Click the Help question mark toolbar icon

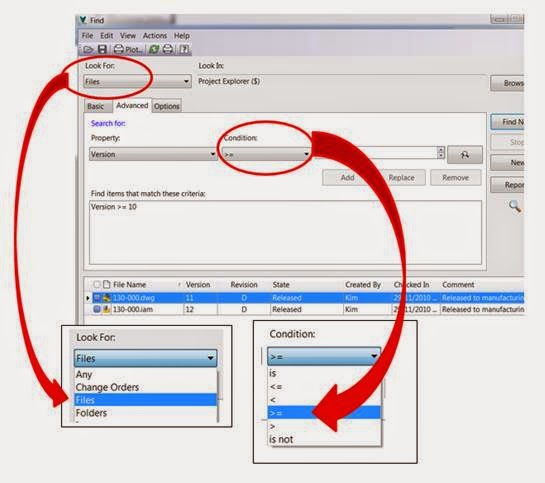184,49
